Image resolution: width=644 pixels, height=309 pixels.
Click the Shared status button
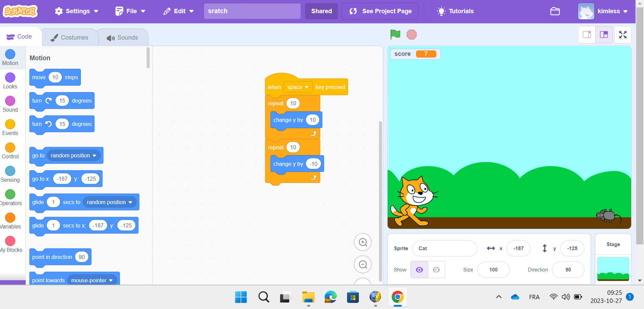click(x=321, y=11)
